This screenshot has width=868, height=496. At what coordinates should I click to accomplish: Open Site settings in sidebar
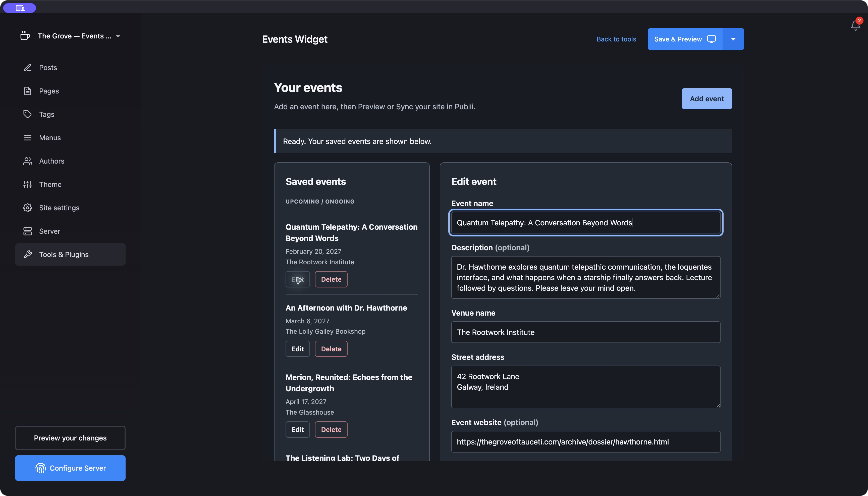point(70,208)
